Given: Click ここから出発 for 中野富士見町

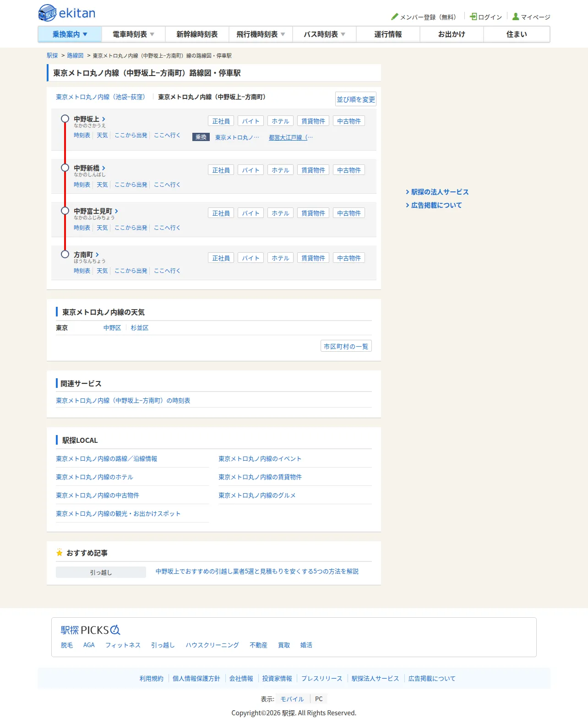Looking at the screenshot, I should click(x=131, y=228).
